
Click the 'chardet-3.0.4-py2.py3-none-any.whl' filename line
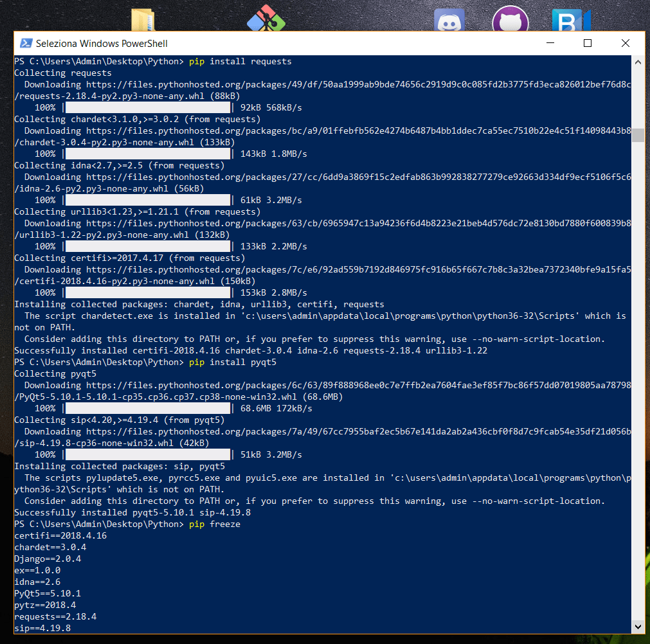point(124,143)
